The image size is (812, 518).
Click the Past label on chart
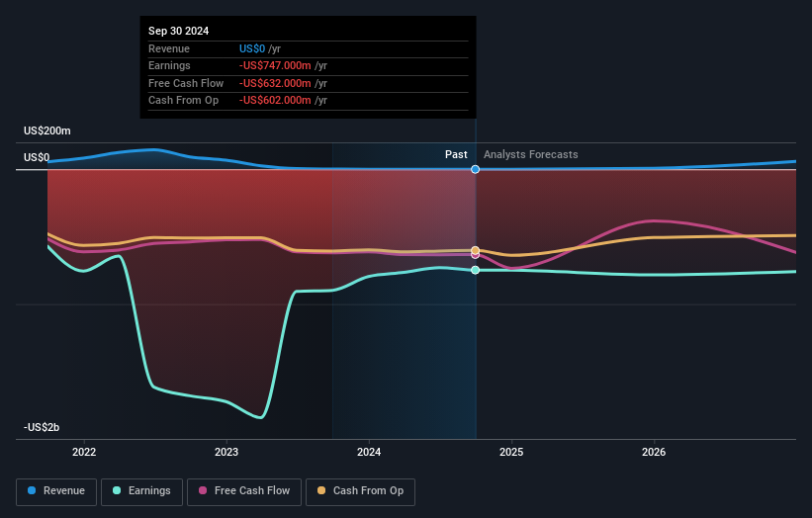(x=456, y=154)
